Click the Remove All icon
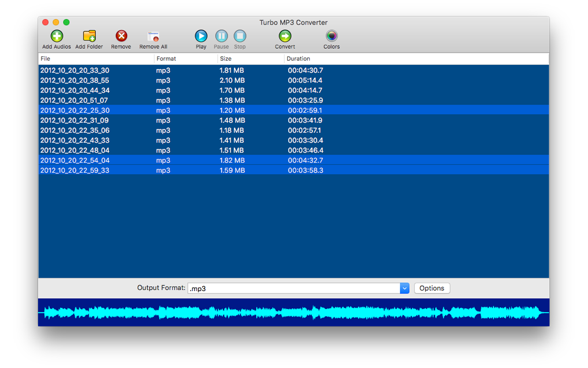 pyautogui.click(x=153, y=36)
